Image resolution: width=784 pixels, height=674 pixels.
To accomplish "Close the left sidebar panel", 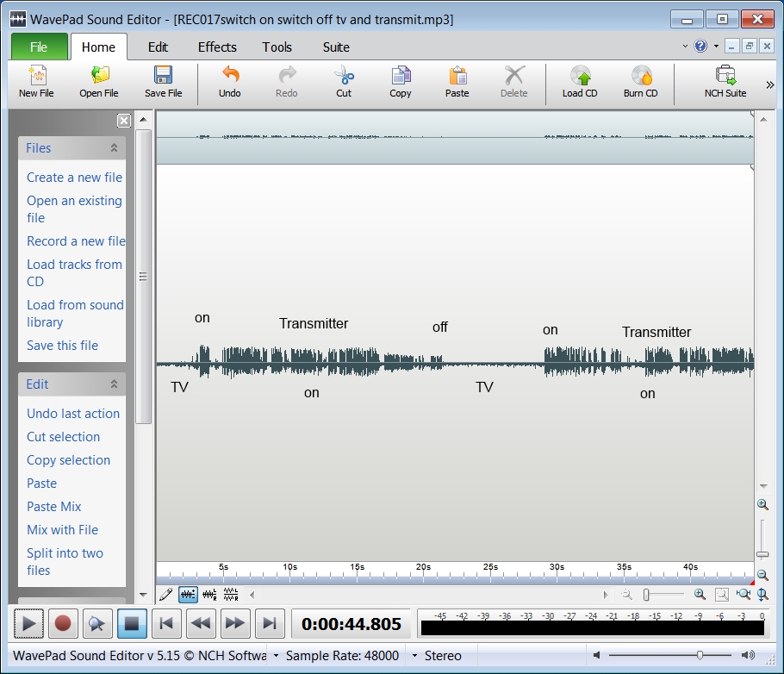I will click(124, 122).
